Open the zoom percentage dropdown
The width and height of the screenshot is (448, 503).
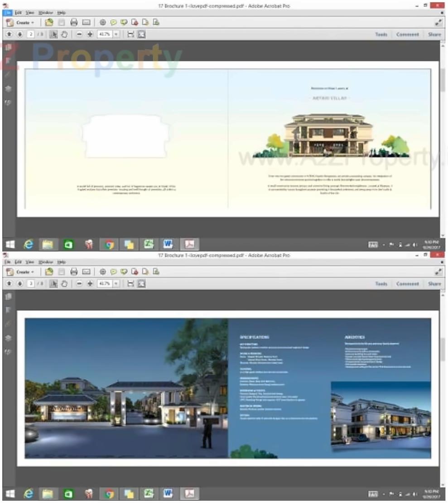tap(116, 34)
